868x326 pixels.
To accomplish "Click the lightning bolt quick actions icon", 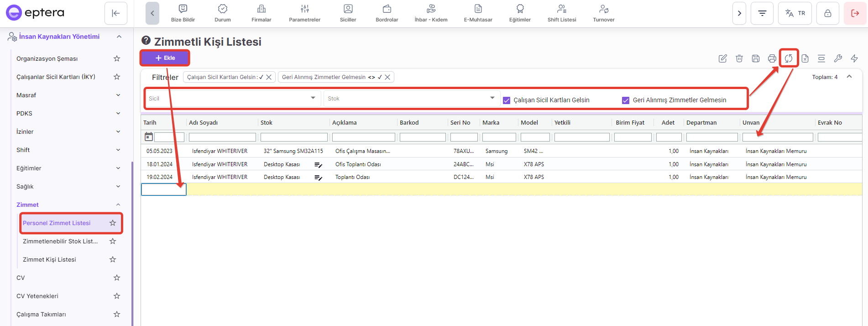I will (x=854, y=58).
